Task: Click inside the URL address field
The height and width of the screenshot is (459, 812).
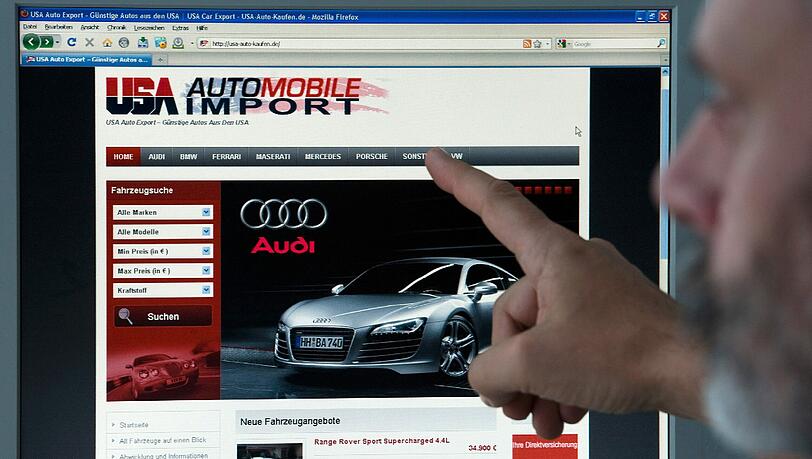Action: (362, 44)
